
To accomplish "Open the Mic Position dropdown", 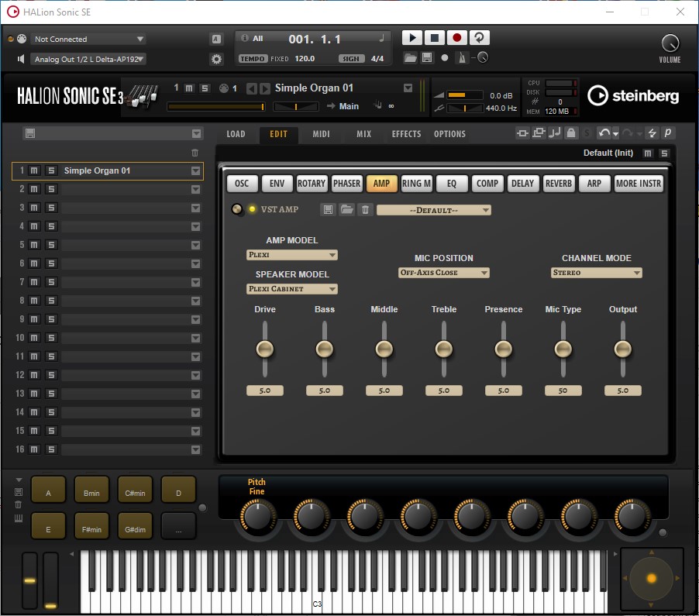I will pos(443,273).
